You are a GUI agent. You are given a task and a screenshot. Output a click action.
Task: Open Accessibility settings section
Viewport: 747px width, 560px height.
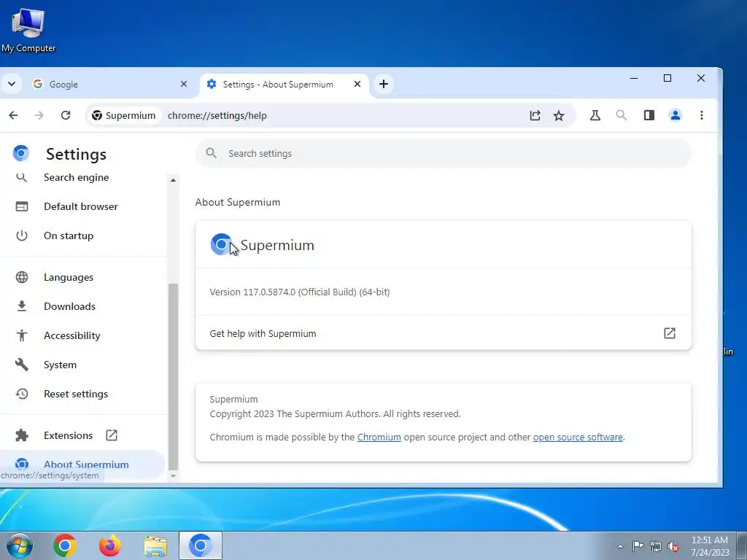click(x=72, y=335)
